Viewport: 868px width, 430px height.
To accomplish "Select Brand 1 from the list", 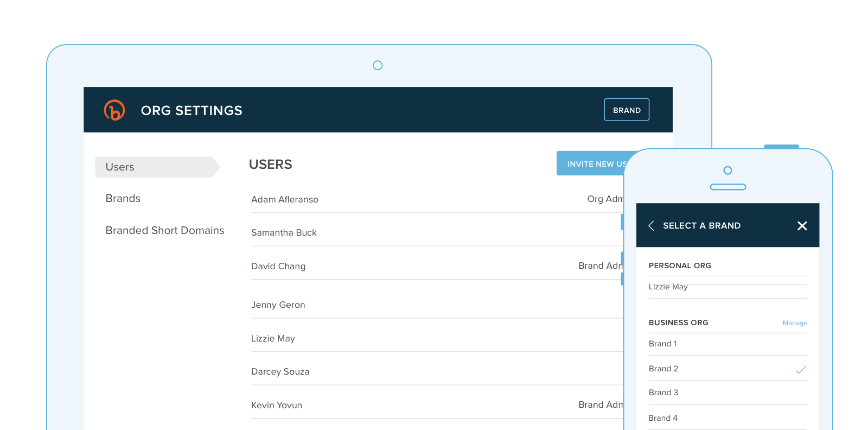I will coord(663,344).
